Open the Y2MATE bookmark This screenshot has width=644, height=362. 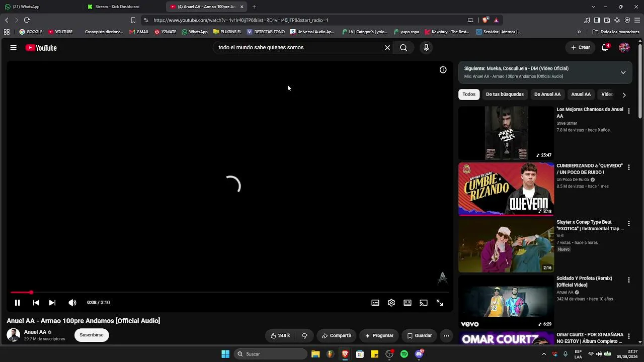point(165,32)
